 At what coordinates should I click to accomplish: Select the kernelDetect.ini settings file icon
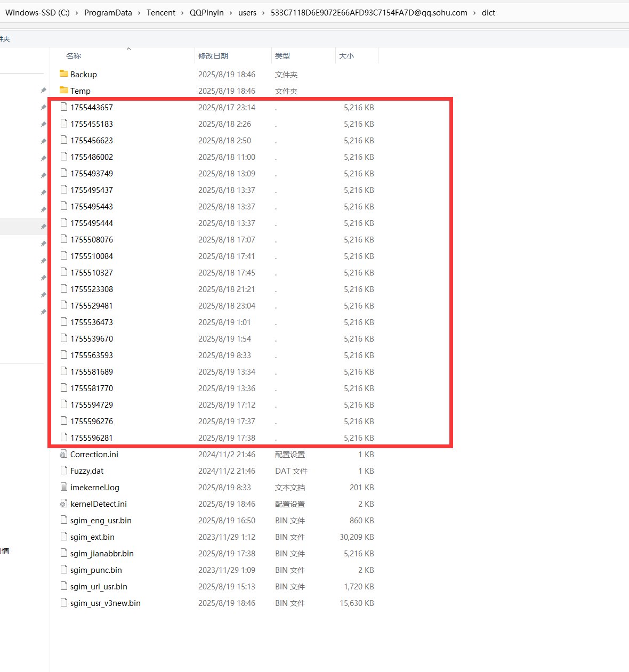pyautogui.click(x=64, y=504)
